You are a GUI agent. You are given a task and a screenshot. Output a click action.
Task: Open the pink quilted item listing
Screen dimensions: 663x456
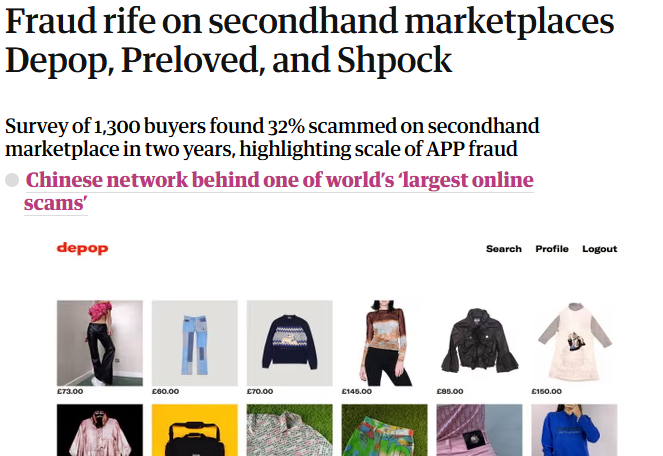[x=478, y=431]
